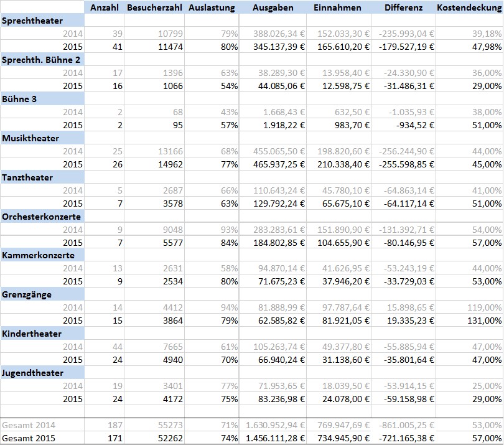Viewport: 504px width, 445px height.
Task: Select the 119,00% Kostendeckung cell
Action: pos(469,307)
